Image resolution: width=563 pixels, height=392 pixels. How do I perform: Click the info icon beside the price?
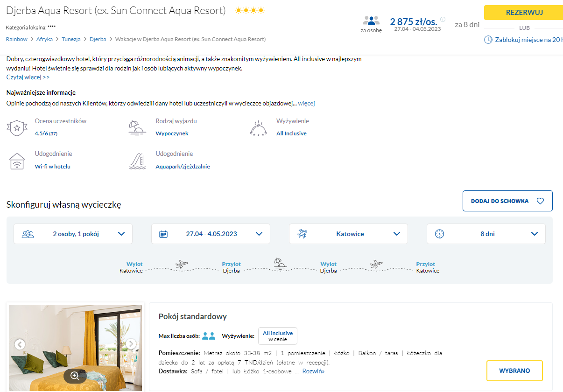(x=443, y=20)
